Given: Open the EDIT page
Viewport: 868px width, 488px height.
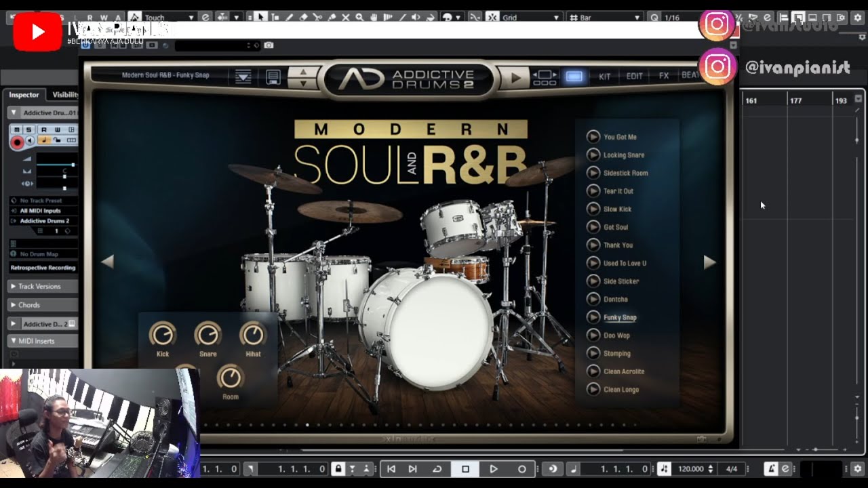Looking at the screenshot, I should click(634, 77).
